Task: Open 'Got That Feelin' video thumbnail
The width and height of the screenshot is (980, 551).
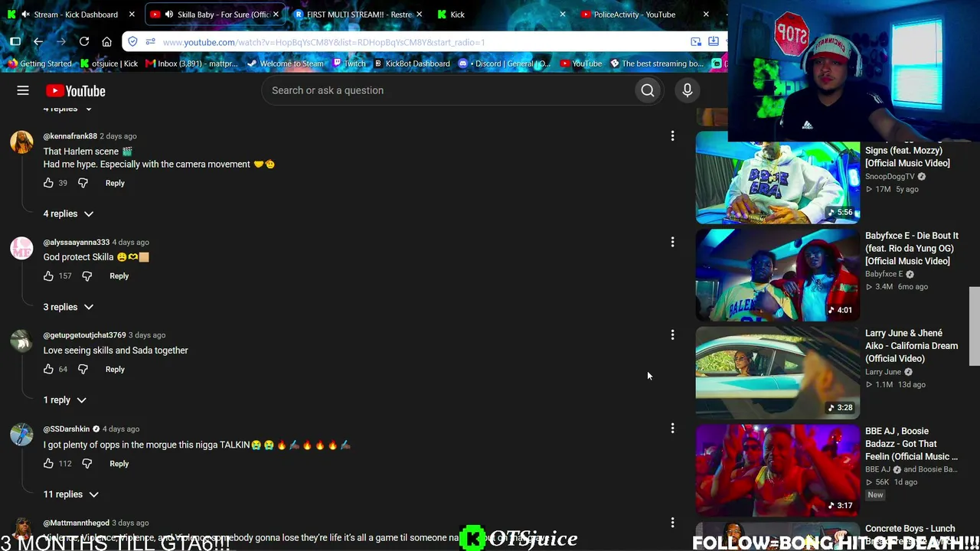Action: click(x=777, y=471)
